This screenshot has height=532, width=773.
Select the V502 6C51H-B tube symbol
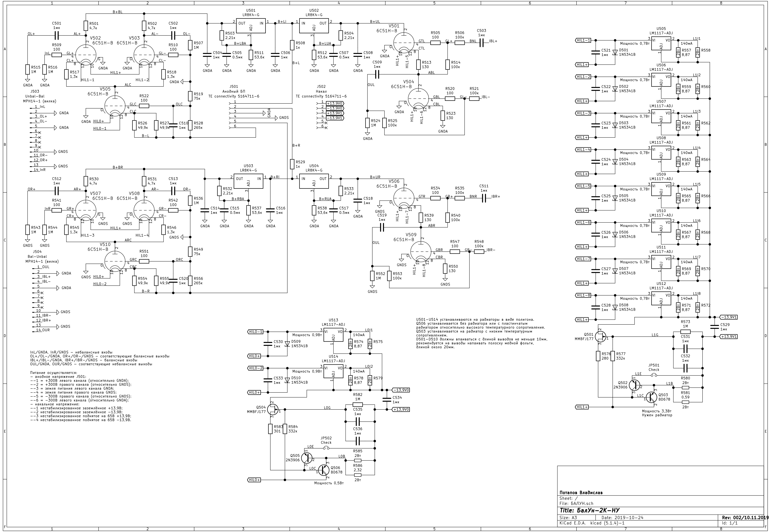pyautogui.click(x=86, y=55)
